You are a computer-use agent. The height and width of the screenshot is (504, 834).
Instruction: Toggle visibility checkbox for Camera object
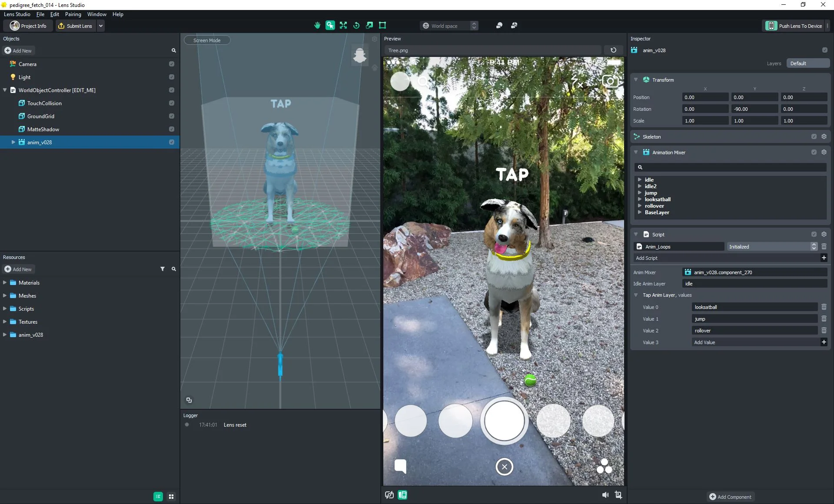[172, 64]
